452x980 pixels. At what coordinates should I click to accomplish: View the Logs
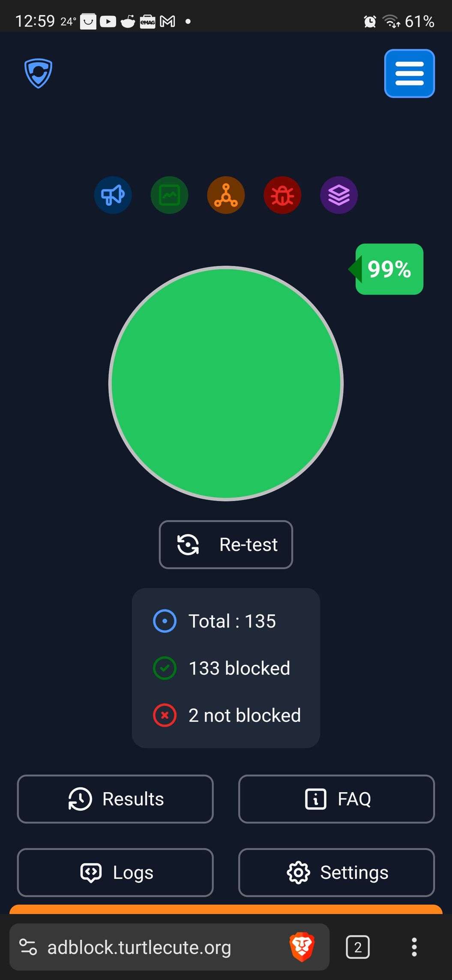click(115, 872)
